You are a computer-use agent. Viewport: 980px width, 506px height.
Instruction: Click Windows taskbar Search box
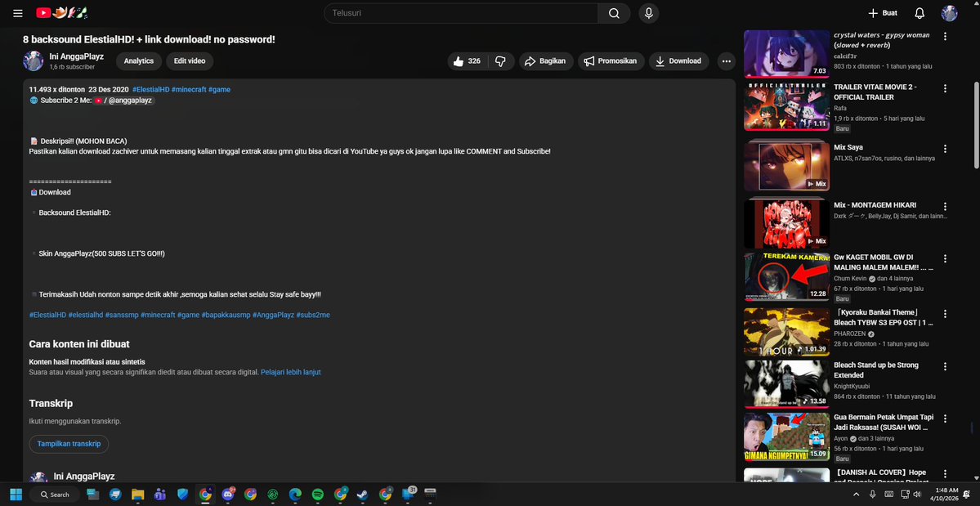55,495
